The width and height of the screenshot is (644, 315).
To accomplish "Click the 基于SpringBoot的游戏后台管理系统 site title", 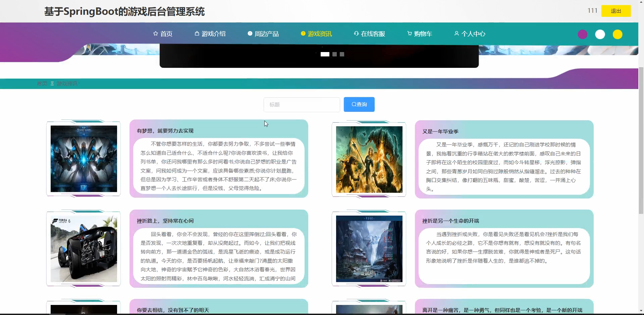I will click(124, 11).
